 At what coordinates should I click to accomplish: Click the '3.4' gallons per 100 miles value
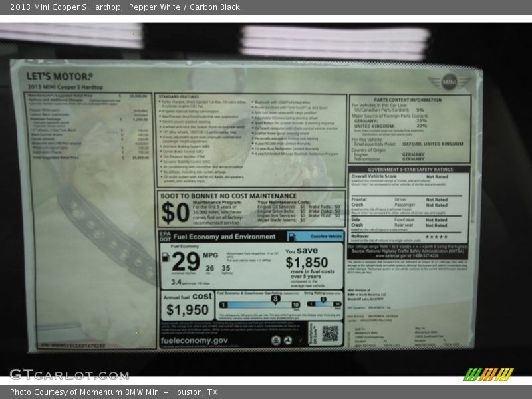pos(176,282)
